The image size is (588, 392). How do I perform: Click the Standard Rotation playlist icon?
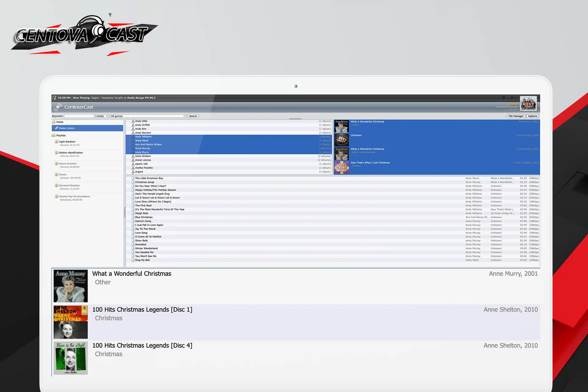pyautogui.click(x=57, y=186)
